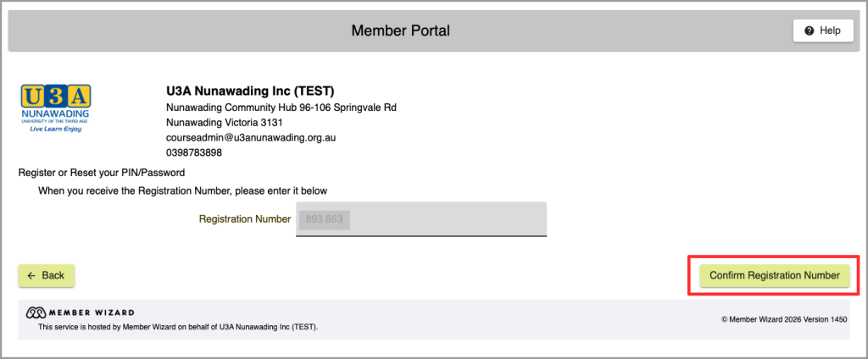
Task: Click the left arrow icon on Back
Action: (x=31, y=275)
